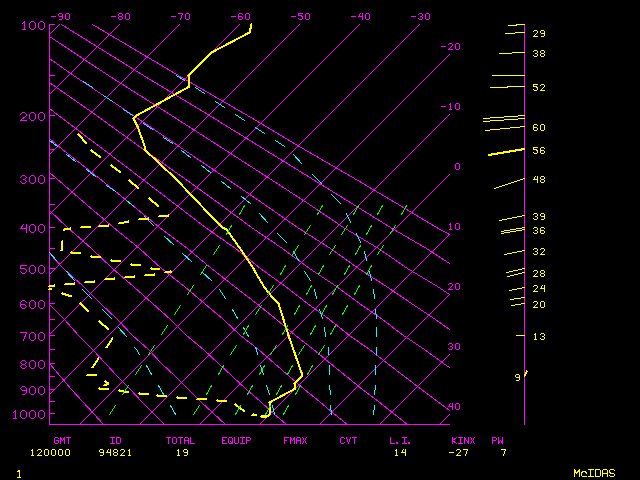Select the 500 pressure level label
The height and width of the screenshot is (480, 640).
click(x=33, y=269)
